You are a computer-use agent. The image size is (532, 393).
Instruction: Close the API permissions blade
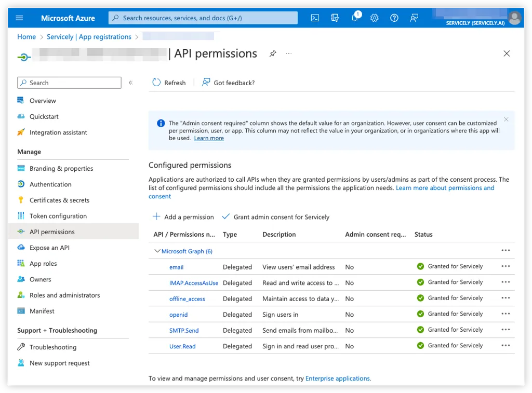pyautogui.click(x=507, y=53)
